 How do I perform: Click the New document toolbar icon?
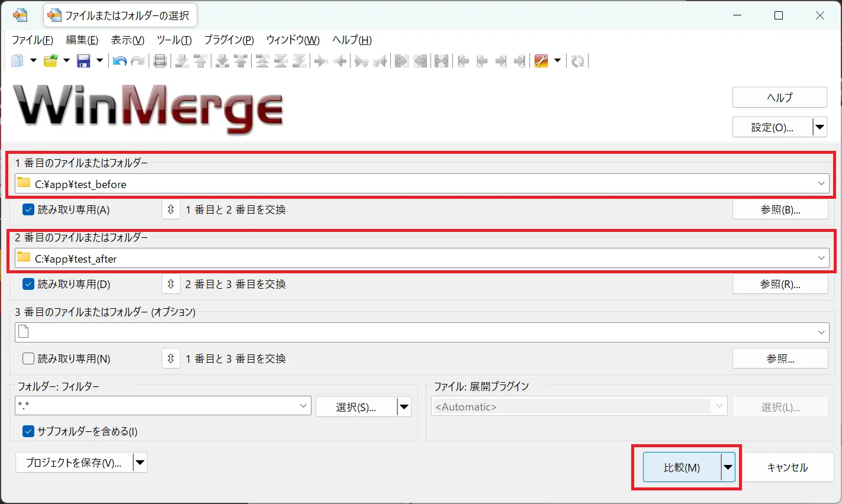(17, 61)
